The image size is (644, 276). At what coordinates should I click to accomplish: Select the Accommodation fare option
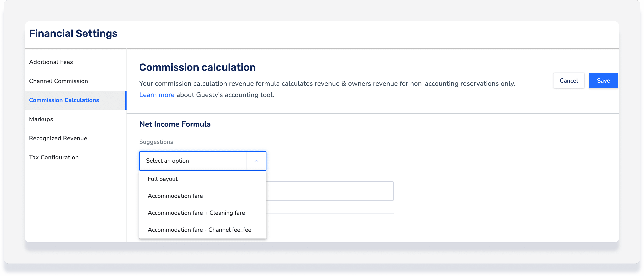[175, 196]
